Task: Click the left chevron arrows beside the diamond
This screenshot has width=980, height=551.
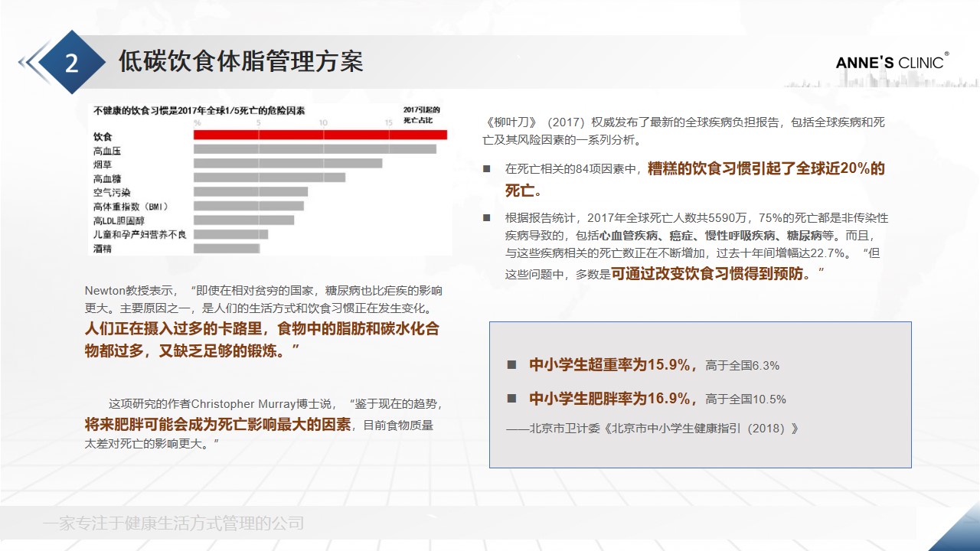Action: (31, 61)
